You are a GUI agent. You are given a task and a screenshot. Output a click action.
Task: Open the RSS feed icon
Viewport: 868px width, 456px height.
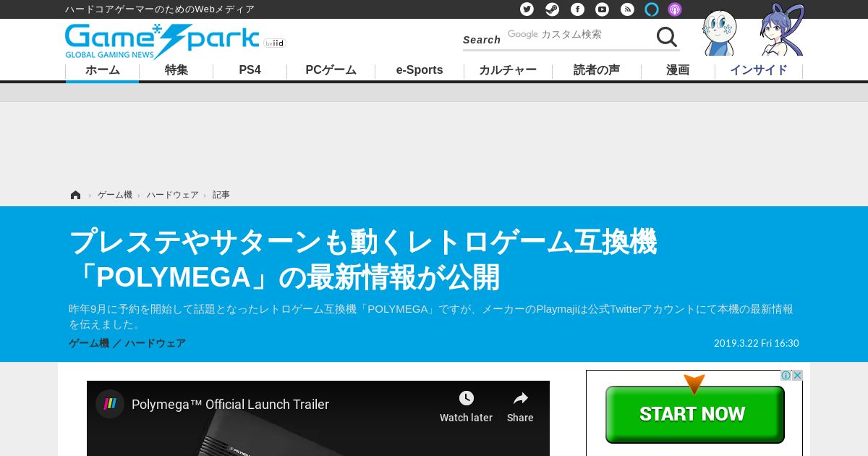pyautogui.click(x=627, y=9)
